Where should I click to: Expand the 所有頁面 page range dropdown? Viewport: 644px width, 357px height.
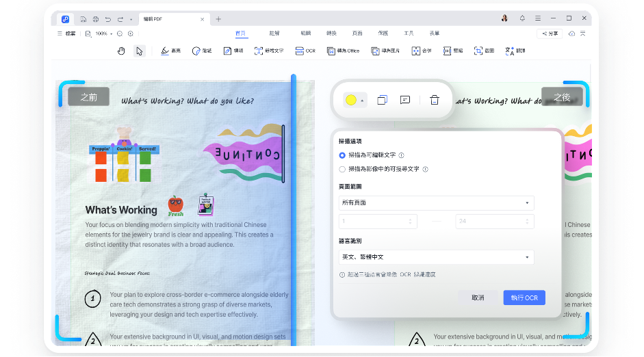pyautogui.click(x=436, y=203)
